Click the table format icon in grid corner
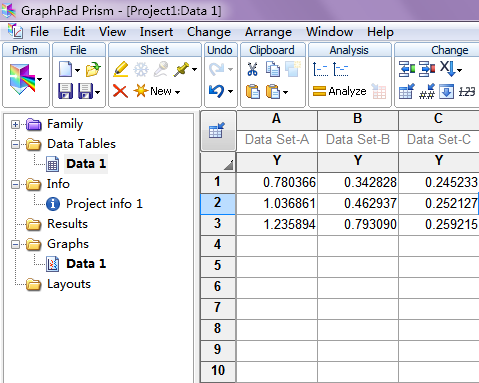 coord(217,130)
